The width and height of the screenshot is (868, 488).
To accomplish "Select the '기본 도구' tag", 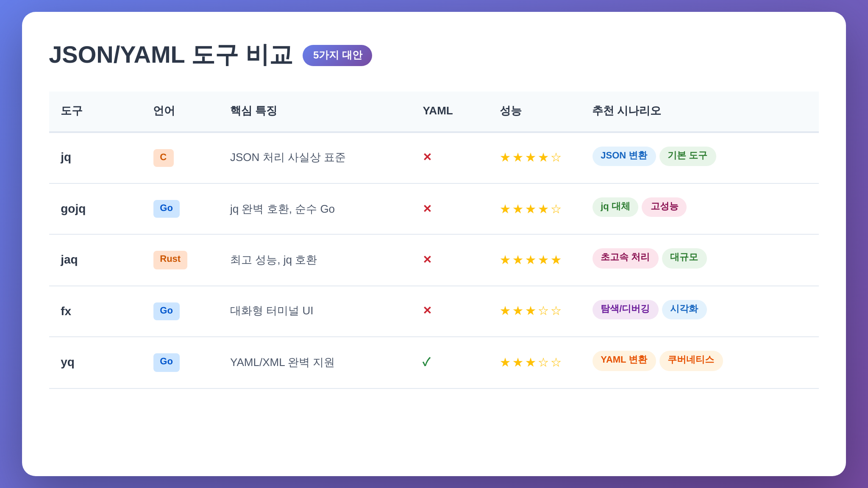I will tap(687, 156).
